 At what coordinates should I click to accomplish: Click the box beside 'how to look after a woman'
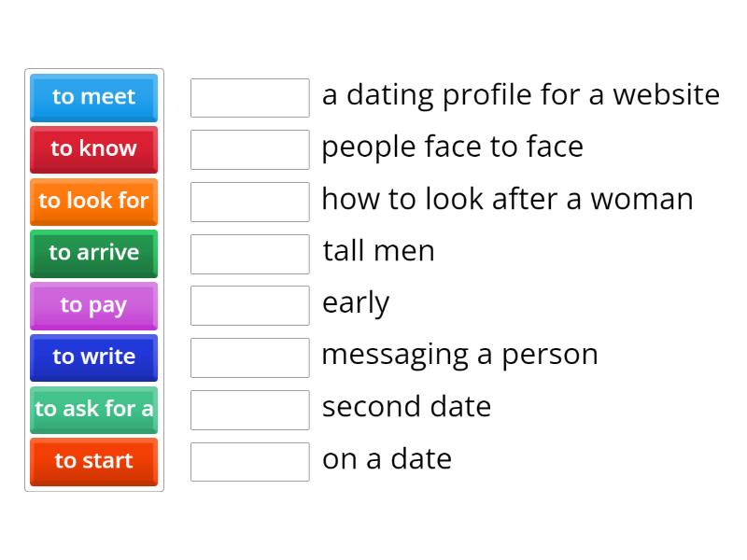249,201
